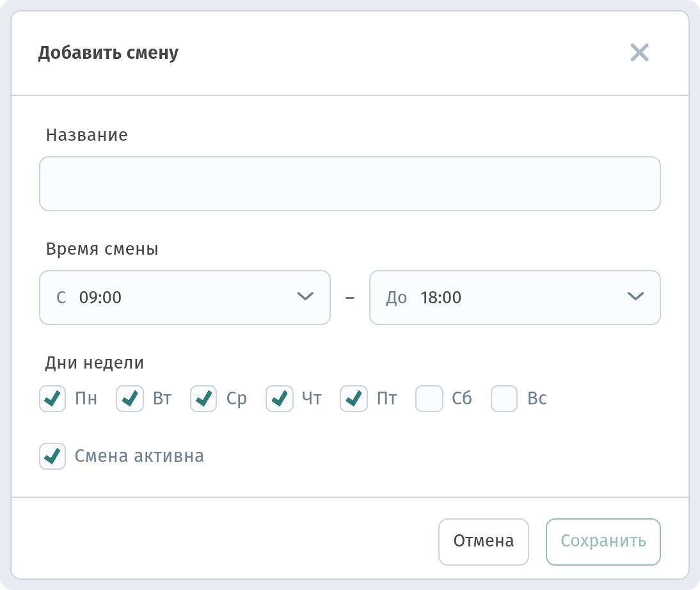
Task: Uncheck the Вт checkbox
Action: click(130, 399)
